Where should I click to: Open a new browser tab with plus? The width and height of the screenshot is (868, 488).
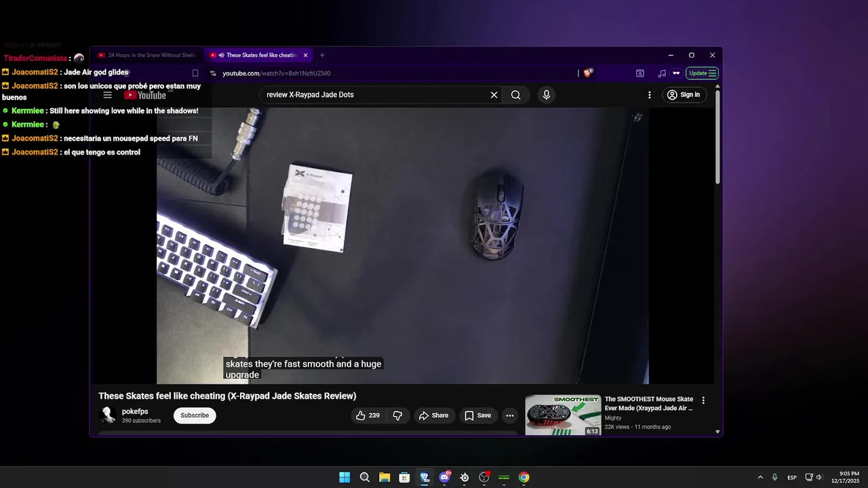coord(322,55)
